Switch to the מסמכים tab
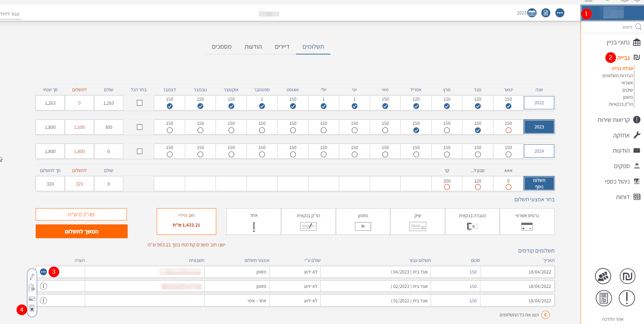This screenshot has height=324, width=644. click(222, 47)
